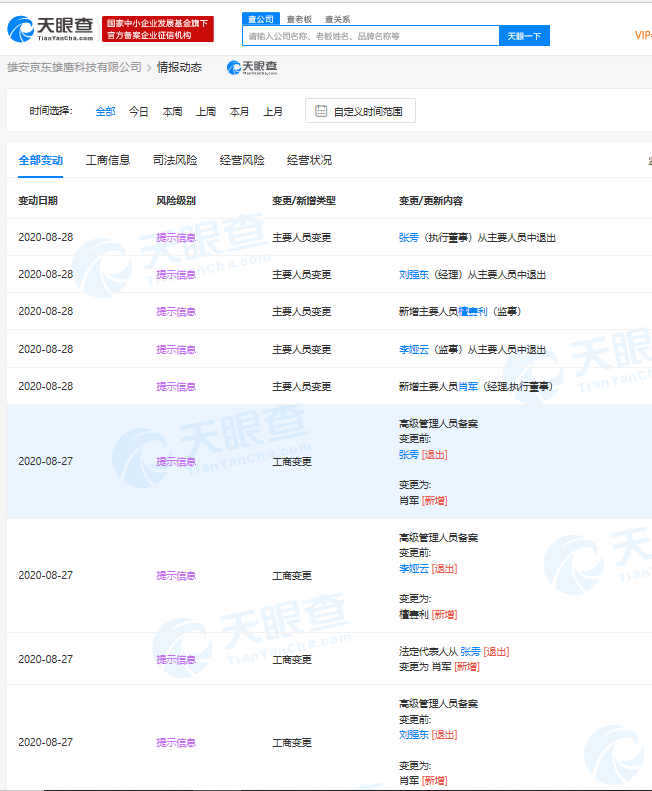This screenshot has height=791, width=652.
Task: Click 提示信息 in the 刘强东 经理 exit row
Action: click(176, 275)
